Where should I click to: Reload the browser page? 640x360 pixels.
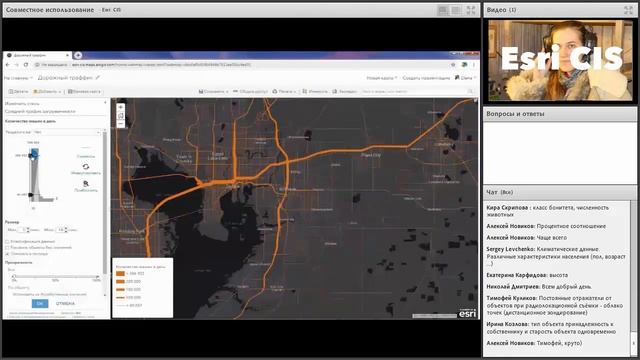[x=26, y=64]
